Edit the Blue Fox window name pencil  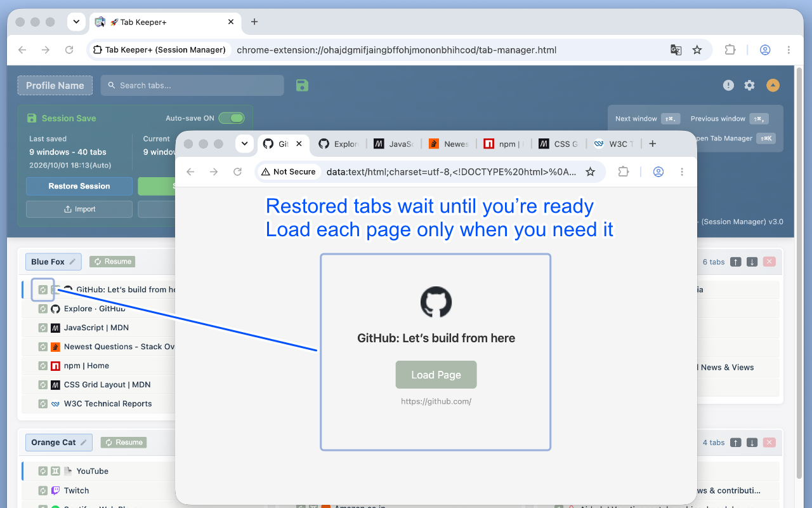coord(72,262)
